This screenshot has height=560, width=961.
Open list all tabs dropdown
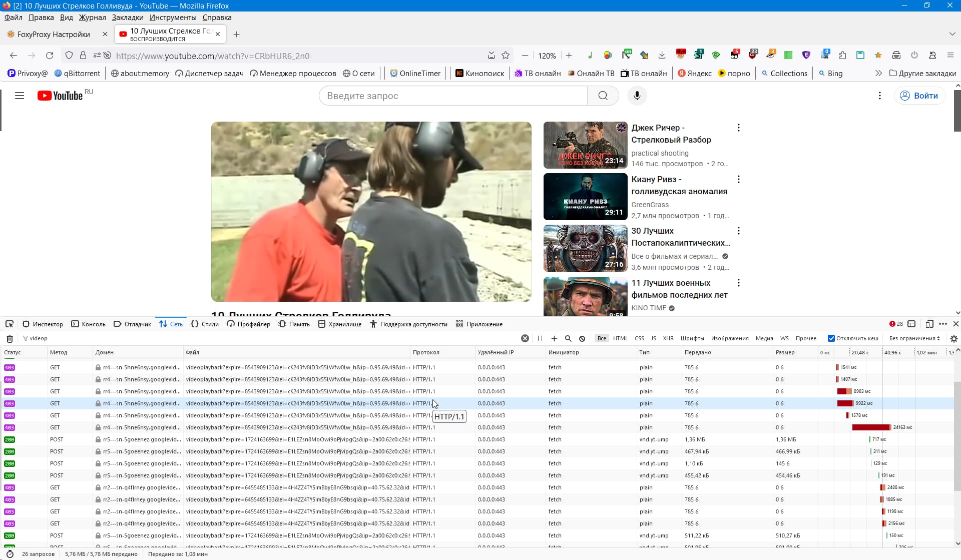click(x=952, y=34)
